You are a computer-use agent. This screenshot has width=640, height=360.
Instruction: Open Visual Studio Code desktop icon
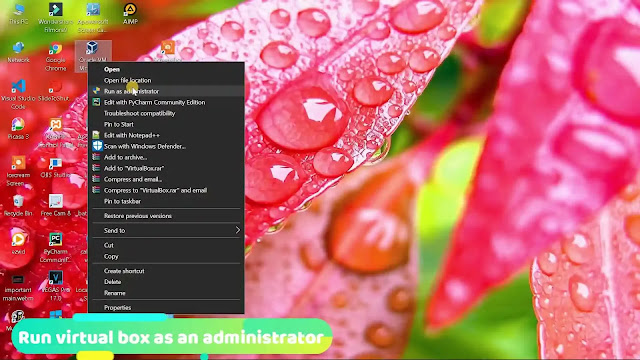[x=18, y=94]
